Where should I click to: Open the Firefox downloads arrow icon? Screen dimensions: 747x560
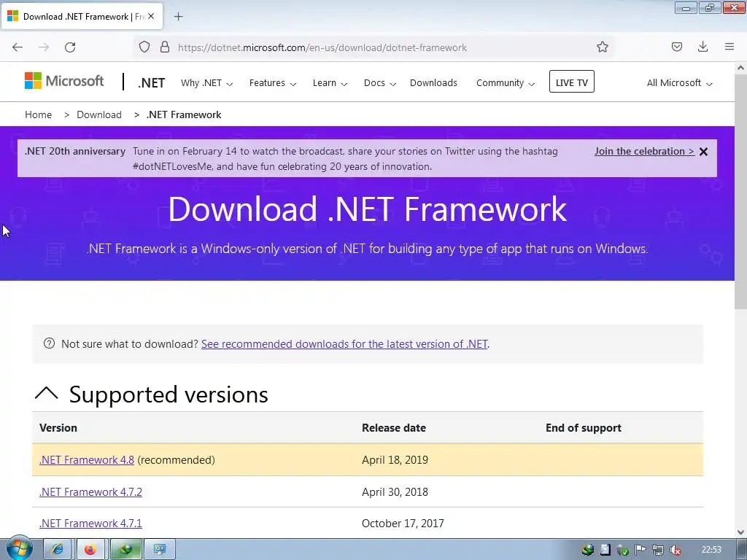pos(703,47)
